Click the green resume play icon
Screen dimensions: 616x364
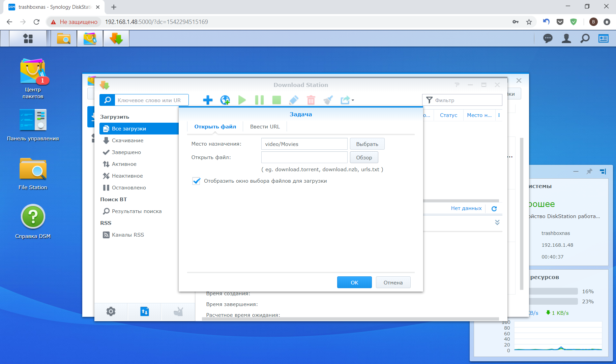coord(242,100)
